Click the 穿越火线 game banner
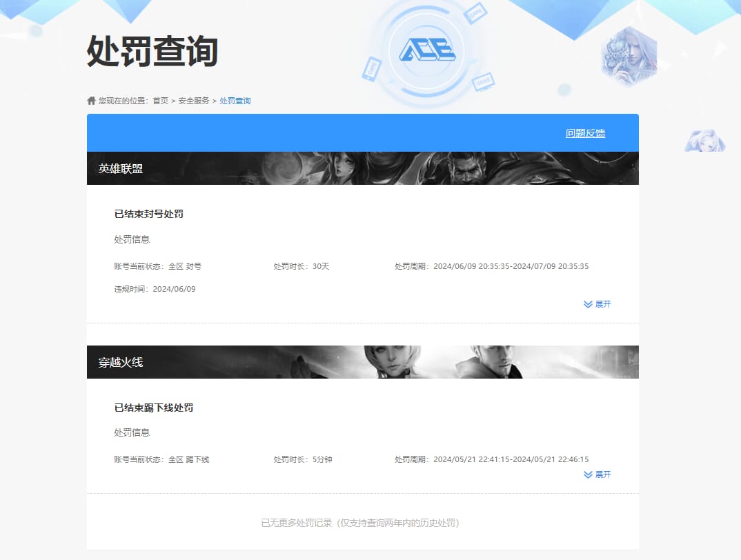 [363, 362]
